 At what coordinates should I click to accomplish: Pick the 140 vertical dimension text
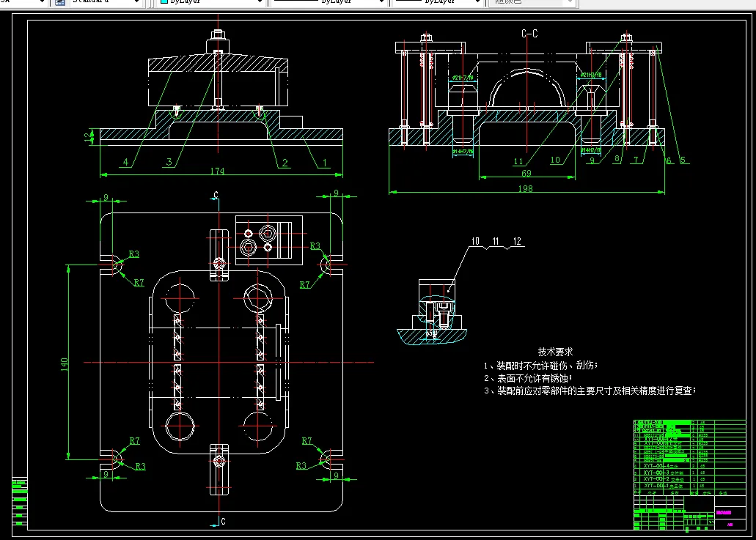65,363
